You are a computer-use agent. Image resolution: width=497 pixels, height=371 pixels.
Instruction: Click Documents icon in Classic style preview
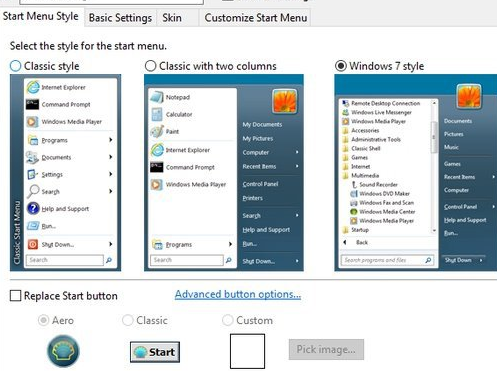coord(33,157)
